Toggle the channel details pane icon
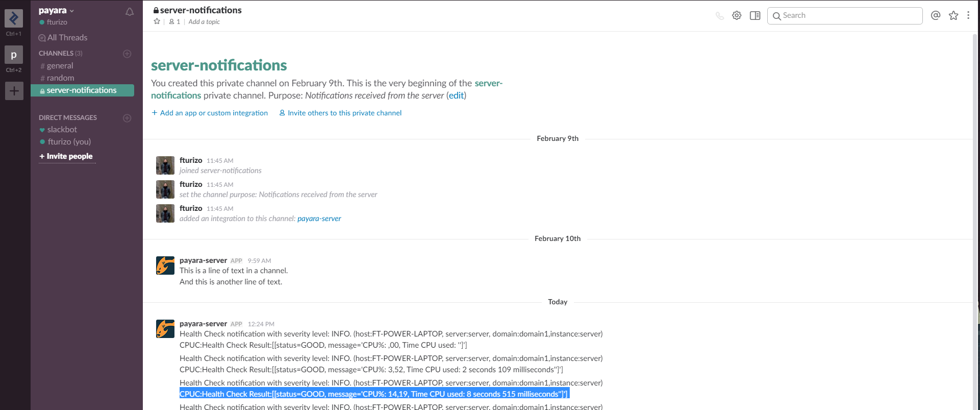The height and width of the screenshot is (410, 980). [x=755, y=16]
